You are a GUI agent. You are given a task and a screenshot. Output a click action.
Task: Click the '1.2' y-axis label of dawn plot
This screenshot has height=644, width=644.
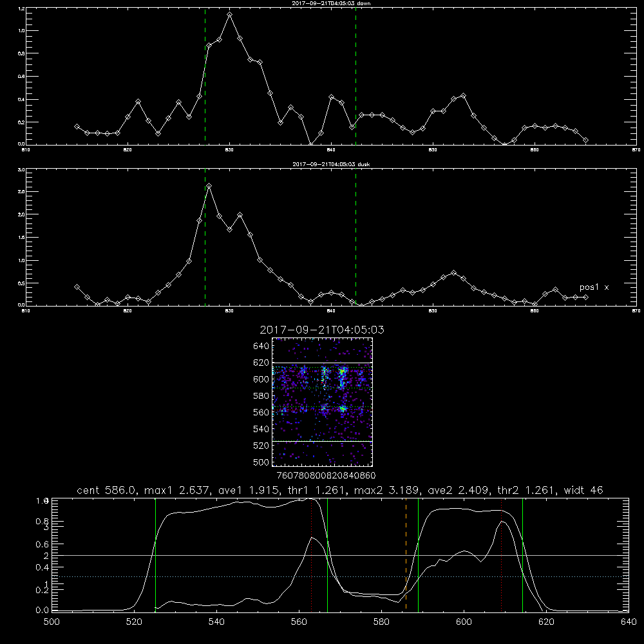(22, 8)
